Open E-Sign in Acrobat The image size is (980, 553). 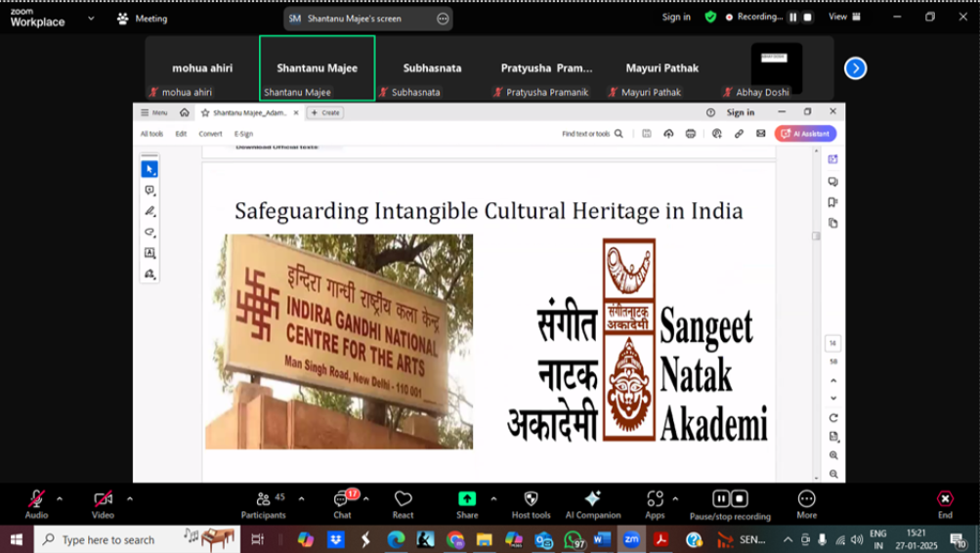coord(243,134)
